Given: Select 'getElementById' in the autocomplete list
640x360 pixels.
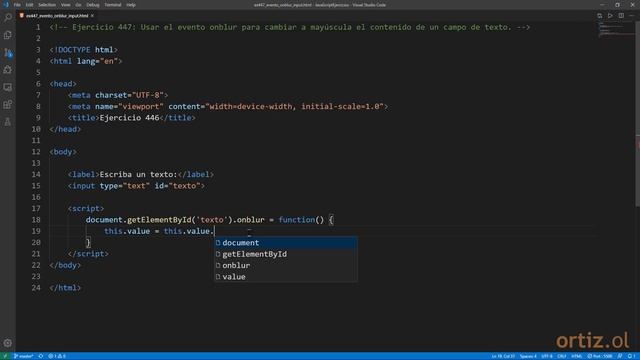Looking at the screenshot, I should [x=286, y=254].
